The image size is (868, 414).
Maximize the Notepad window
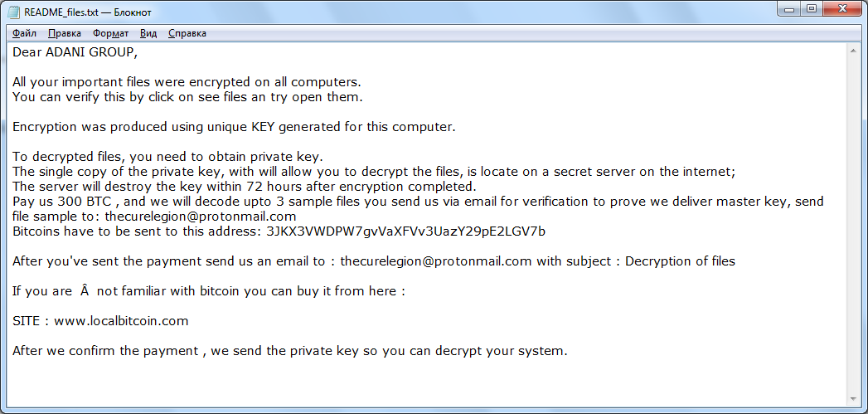(x=812, y=10)
